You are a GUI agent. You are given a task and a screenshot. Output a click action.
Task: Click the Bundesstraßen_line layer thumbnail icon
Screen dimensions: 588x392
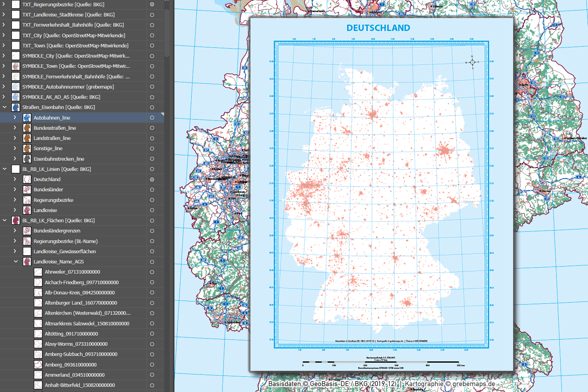pos(27,128)
